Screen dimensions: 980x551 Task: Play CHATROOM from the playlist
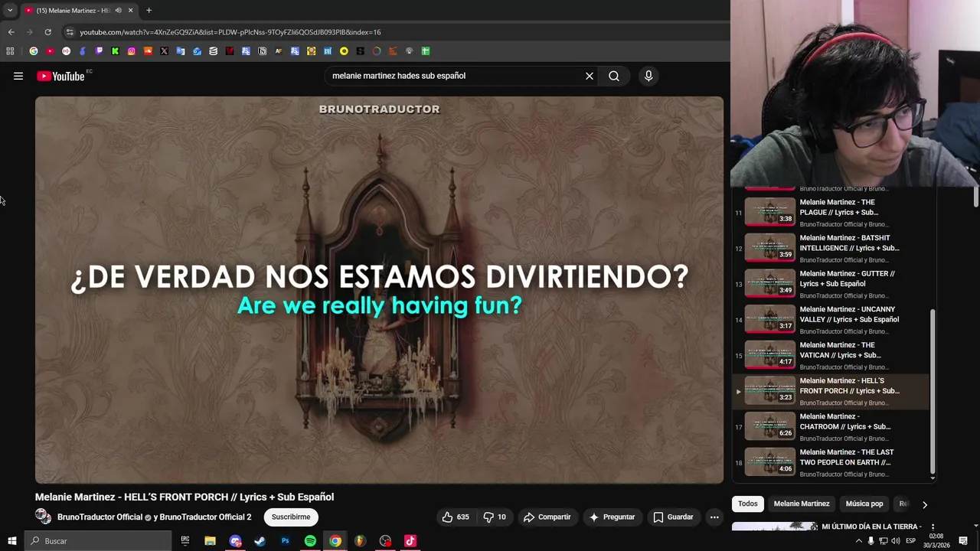pos(831,427)
